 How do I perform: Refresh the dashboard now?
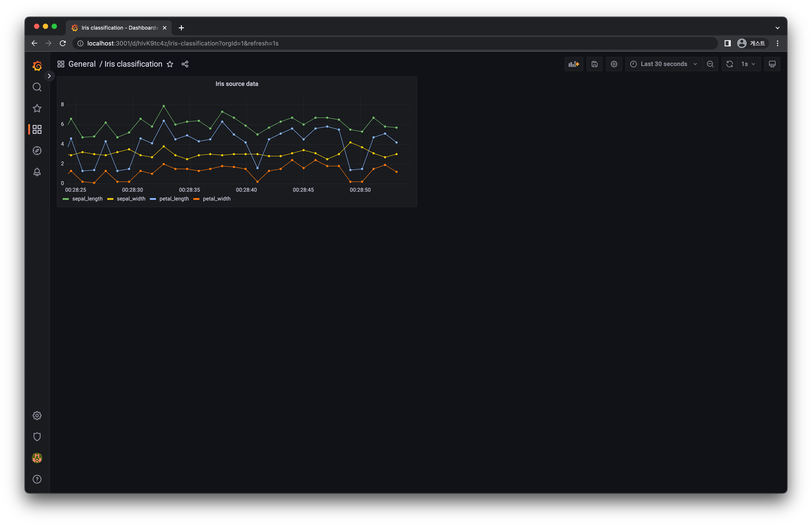(729, 64)
